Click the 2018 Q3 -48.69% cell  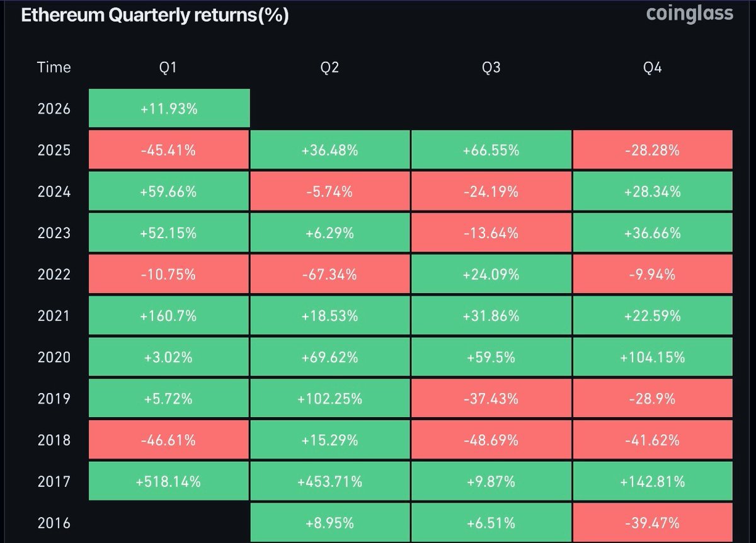pyautogui.click(x=491, y=440)
